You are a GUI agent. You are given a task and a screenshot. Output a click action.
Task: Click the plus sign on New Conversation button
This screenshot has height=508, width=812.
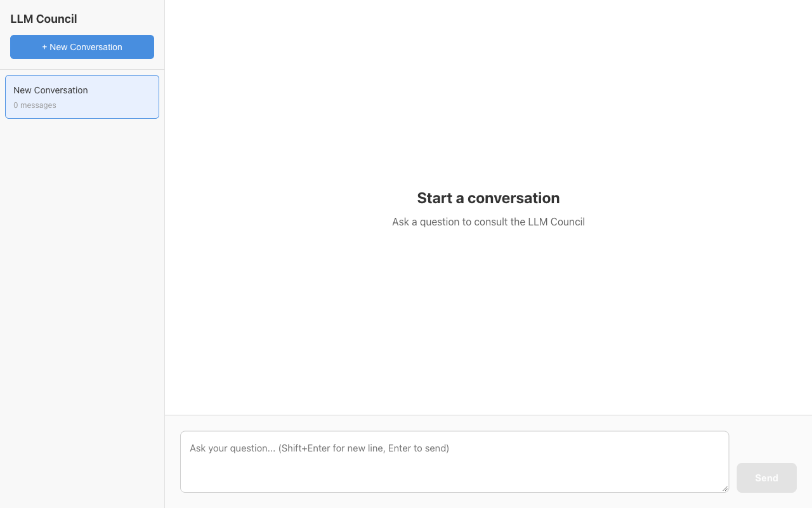[44, 47]
